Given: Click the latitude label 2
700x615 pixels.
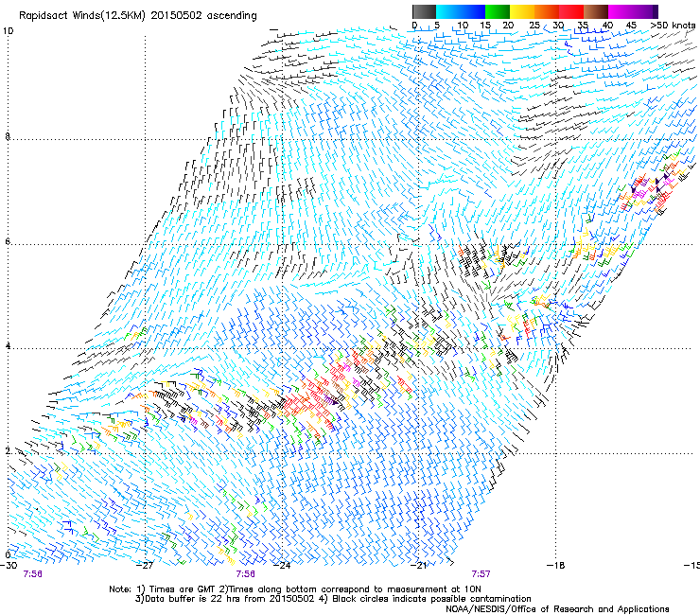Looking at the screenshot, I should [8, 451].
